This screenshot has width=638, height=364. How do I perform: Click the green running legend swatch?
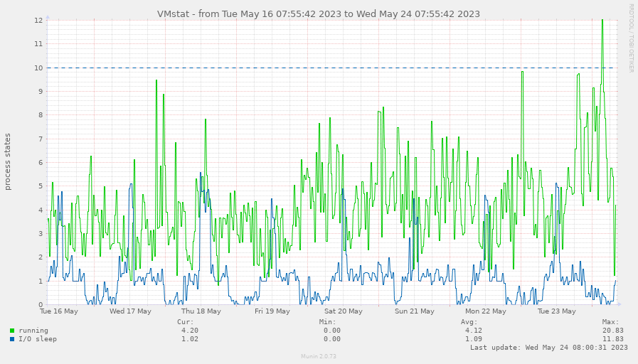tap(12, 331)
